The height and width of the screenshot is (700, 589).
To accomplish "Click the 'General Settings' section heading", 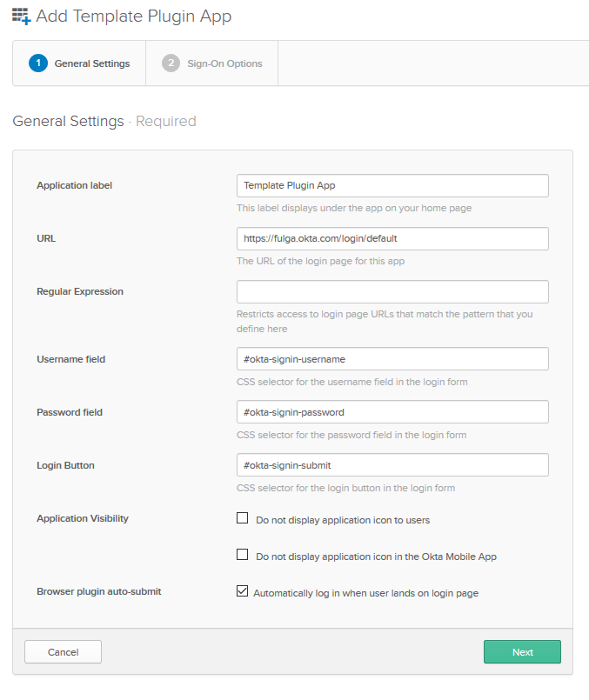I will pos(68,122).
